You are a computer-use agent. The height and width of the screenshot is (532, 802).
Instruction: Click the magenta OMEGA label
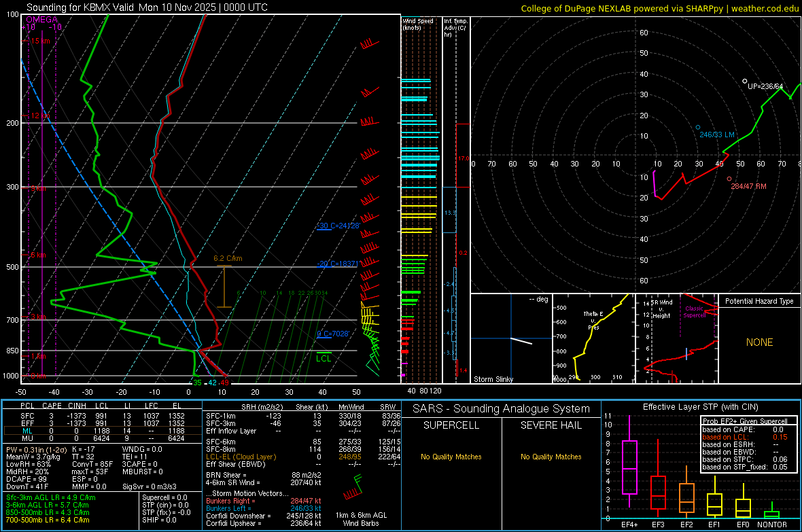pyautogui.click(x=42, y=20)
